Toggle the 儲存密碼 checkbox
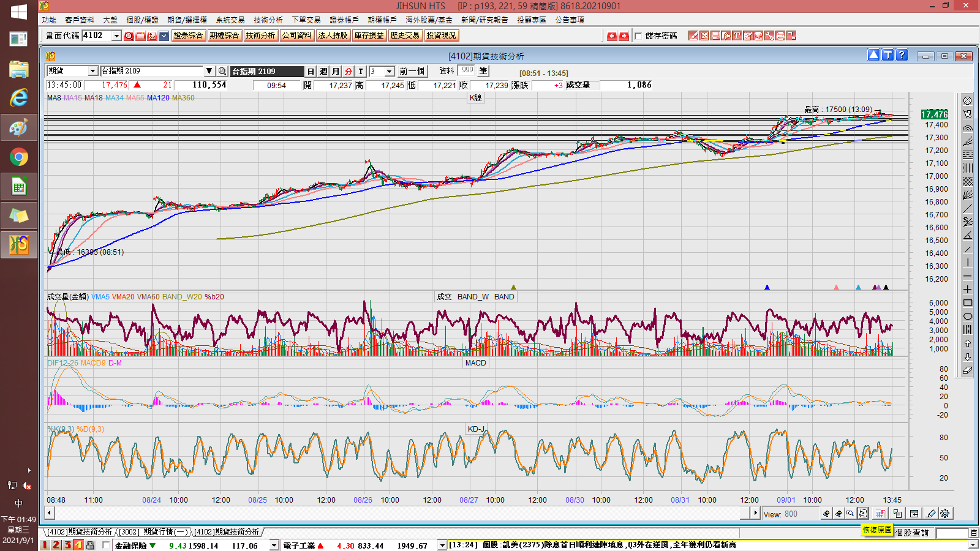The width and height of the screenshot is (980, 551). [x=638, y=36]
